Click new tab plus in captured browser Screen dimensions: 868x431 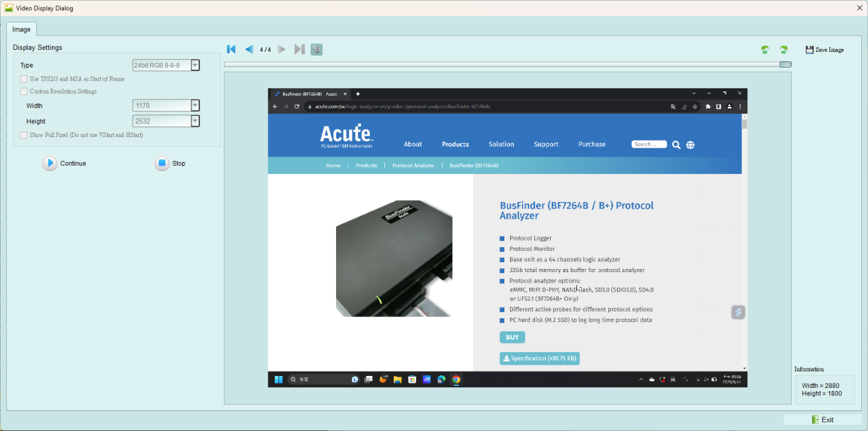coord(358,94)
